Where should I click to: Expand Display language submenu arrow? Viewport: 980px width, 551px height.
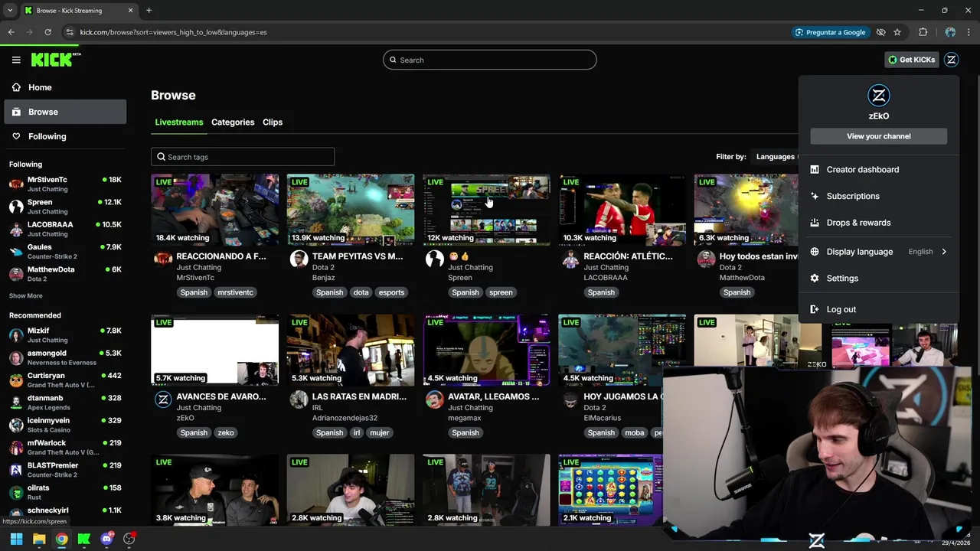click(x=943, y=252)
